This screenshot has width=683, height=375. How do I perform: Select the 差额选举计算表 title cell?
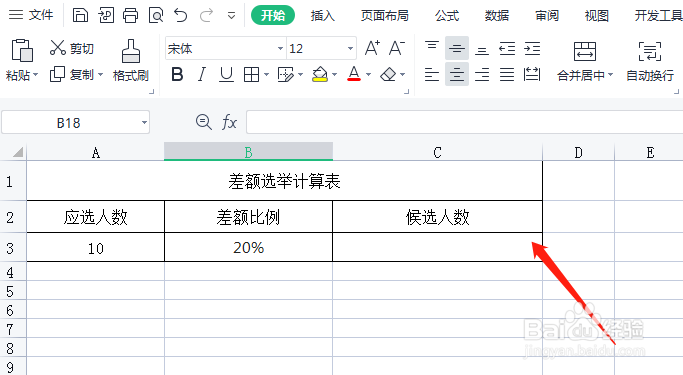tap(284, 181)
